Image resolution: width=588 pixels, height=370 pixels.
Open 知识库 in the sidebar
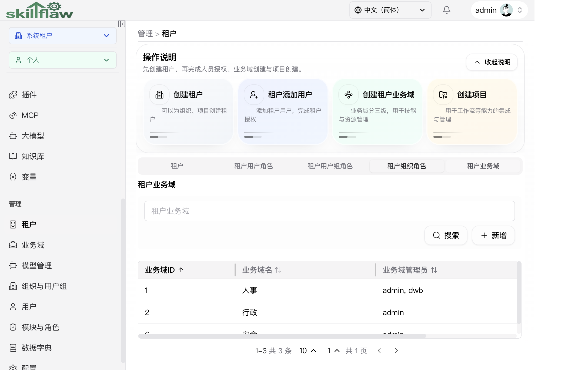tap(33, 156)
